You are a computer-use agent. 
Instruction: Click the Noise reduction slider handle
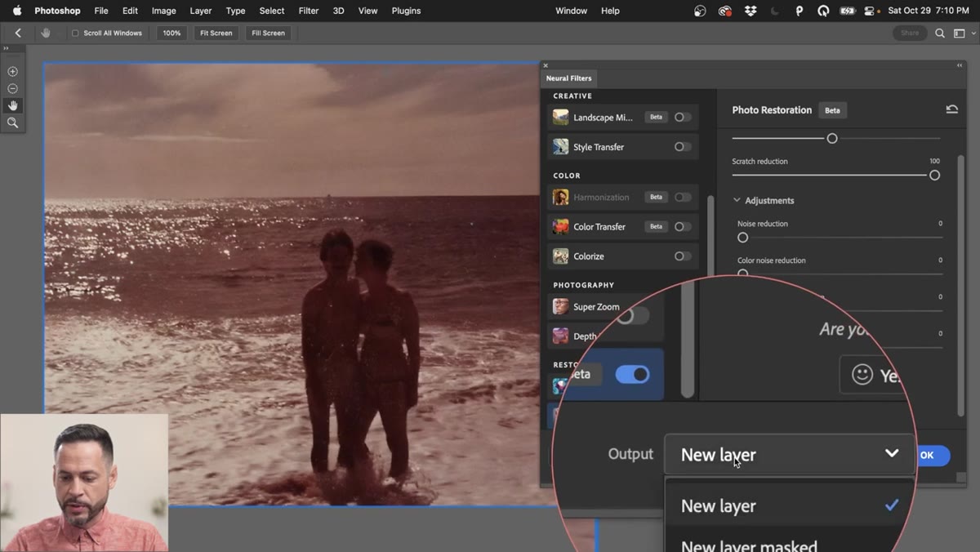[x=742, y=238]
